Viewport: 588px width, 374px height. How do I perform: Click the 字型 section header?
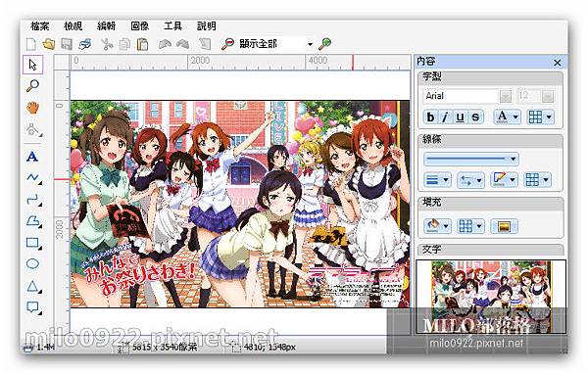click(x=491, y=77)
